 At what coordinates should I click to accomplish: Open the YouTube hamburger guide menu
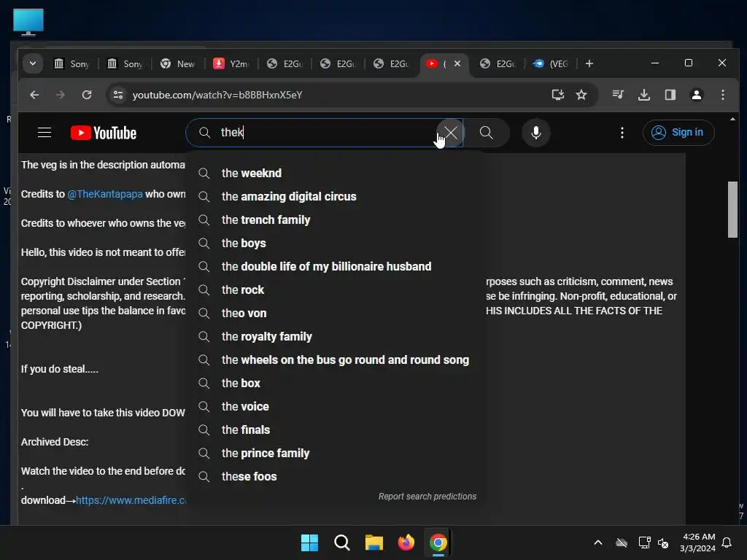pos(44,133)
